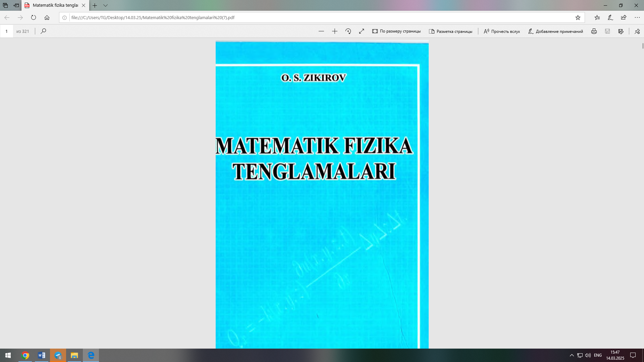644x362 pixels.
Task: Open the volume control
Action: (588, 355)
